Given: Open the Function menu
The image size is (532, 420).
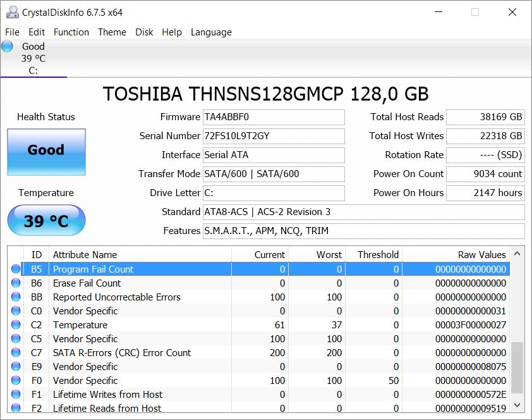Looking at the screenshot, I should [x=71, y=32].
